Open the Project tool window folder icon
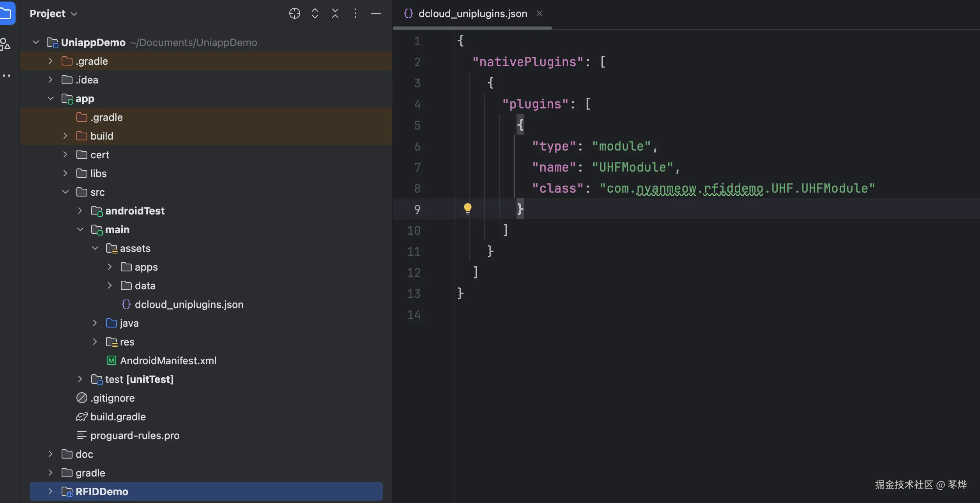Viewport: 980px width, 503px height. [6, 14]
